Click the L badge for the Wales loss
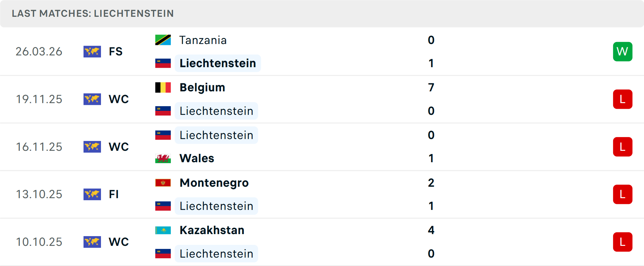 [x=623, y=147]
